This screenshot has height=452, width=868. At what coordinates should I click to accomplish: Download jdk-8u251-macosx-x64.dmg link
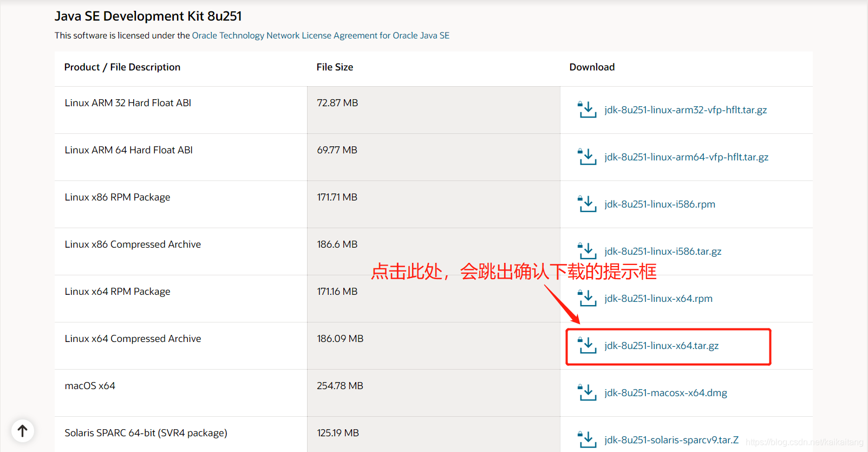click(665, 392)
